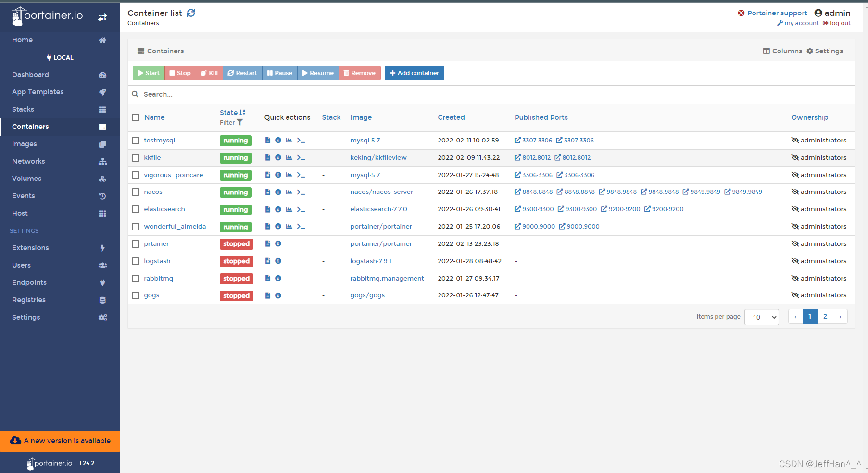Click the Kill button
This screenshot has width=868, height=473.
pyautogui.click(x=209, y=73)
